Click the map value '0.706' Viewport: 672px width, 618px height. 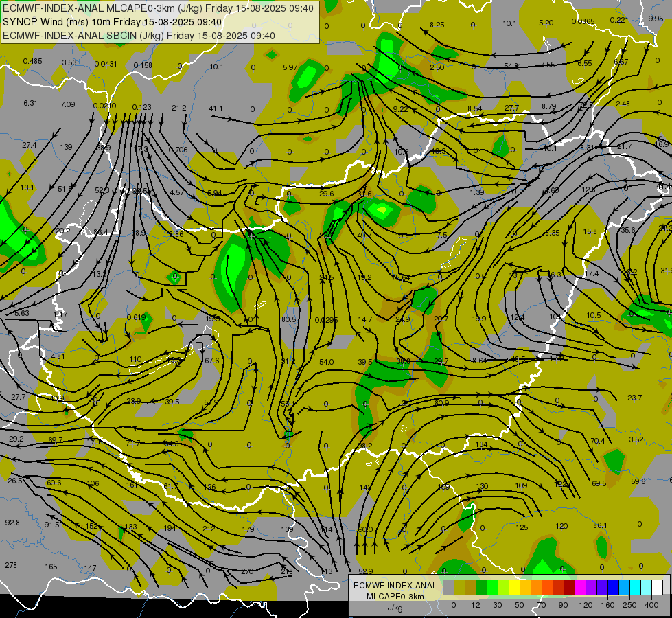178,150
